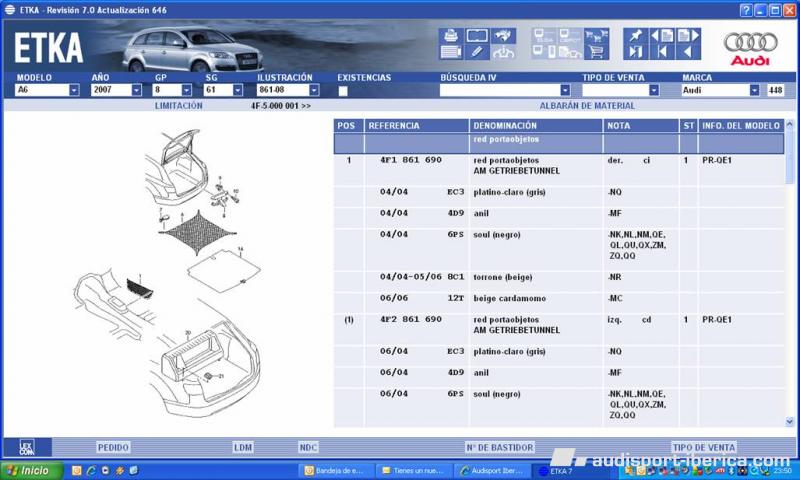Viewport: 800px width, 480px height.
Task: Click the skip-to-end door icon
Action: (x=636, y=52)
